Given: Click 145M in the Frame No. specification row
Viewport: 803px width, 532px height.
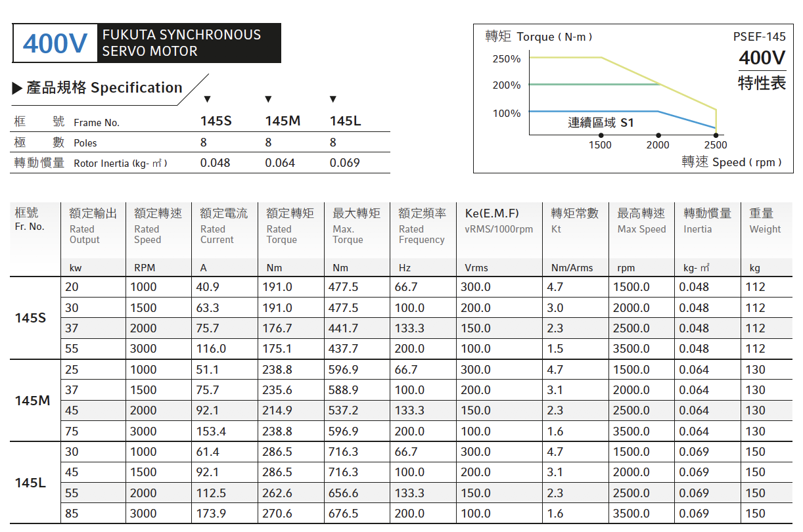Looking at the screenshot, I should [283, 122].
